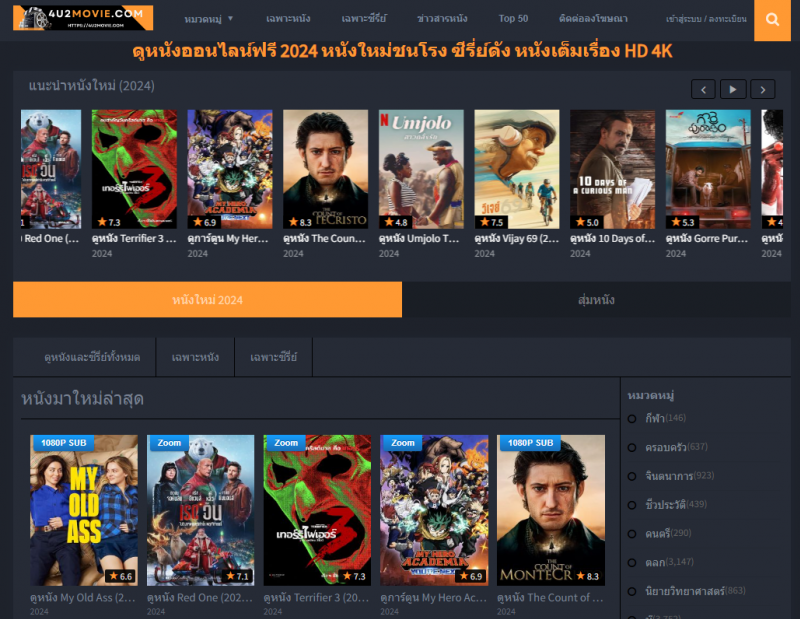Open the 4U2MOVIE.COM logo home link
This screenshot has width=800, height=619.
tap(83, 18)
